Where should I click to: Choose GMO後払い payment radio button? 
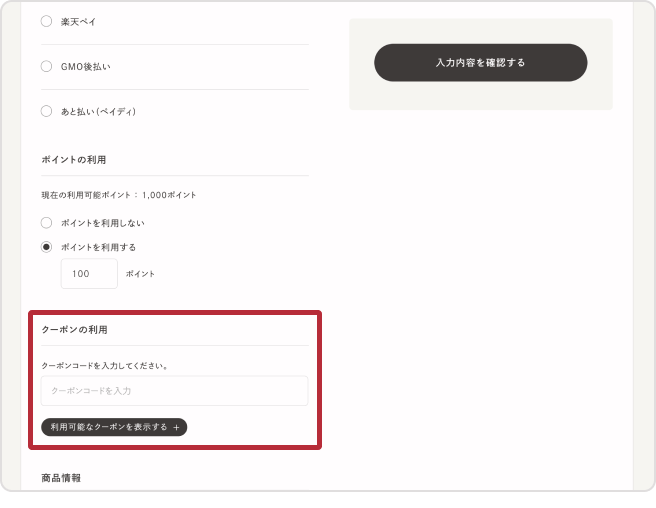(46, 66)
